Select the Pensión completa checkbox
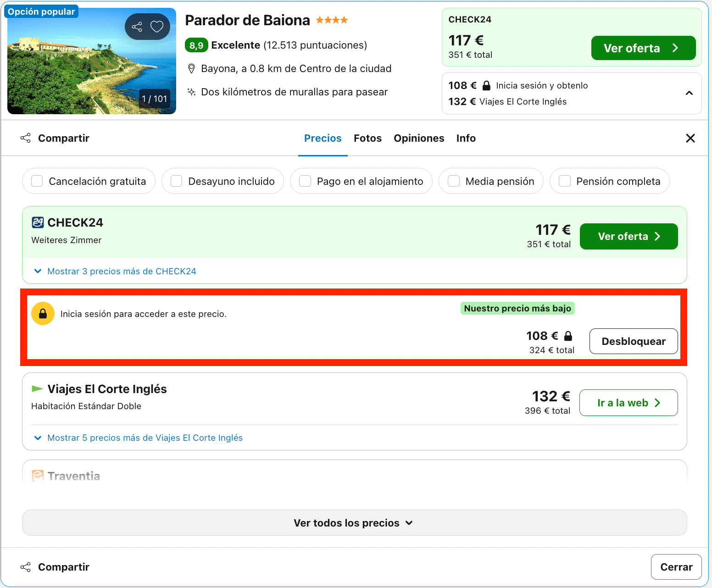The height and width of the screenshot is (588, 712). pos(565,181)
